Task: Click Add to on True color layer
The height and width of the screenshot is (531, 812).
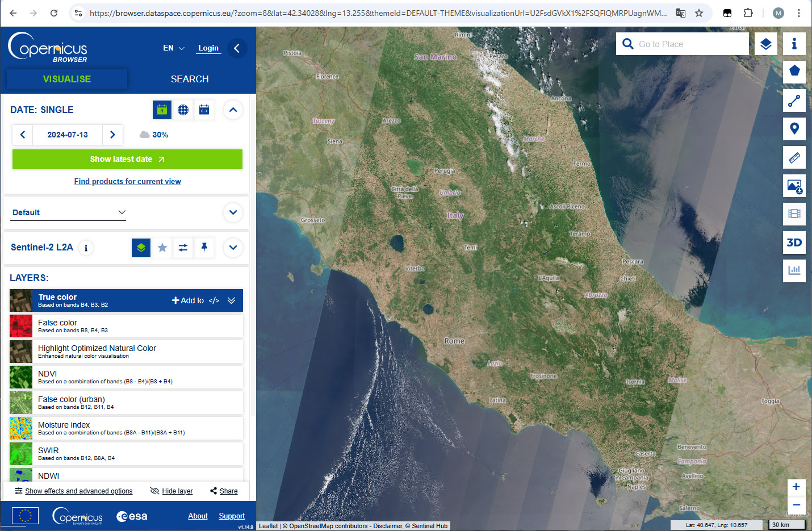Action: click(x=188, y=300)
